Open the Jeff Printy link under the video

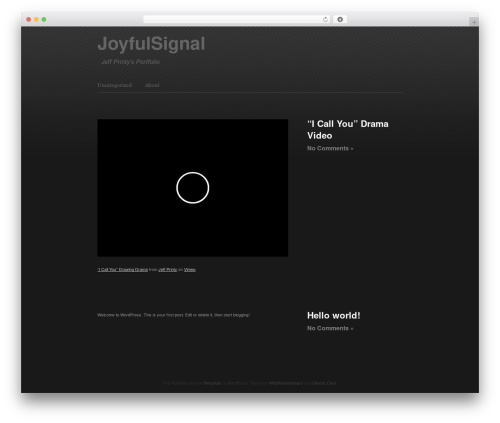pos(167,270)
